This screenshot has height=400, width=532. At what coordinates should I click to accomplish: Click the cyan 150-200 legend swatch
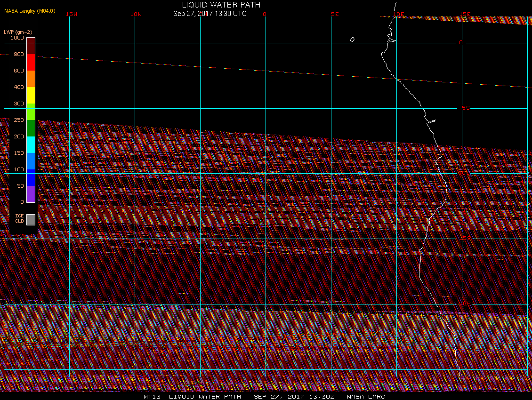tap(31, 145)
